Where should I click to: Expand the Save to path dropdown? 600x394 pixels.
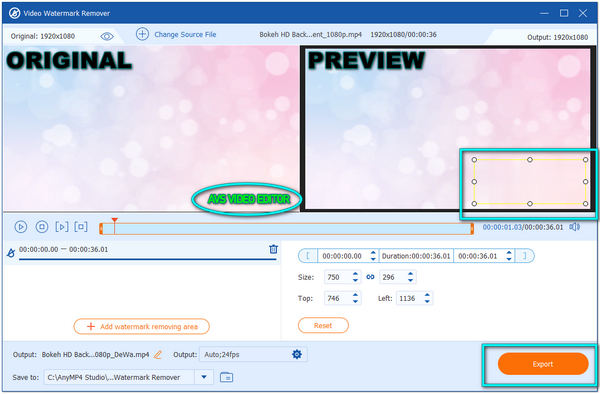click(204, 377)
